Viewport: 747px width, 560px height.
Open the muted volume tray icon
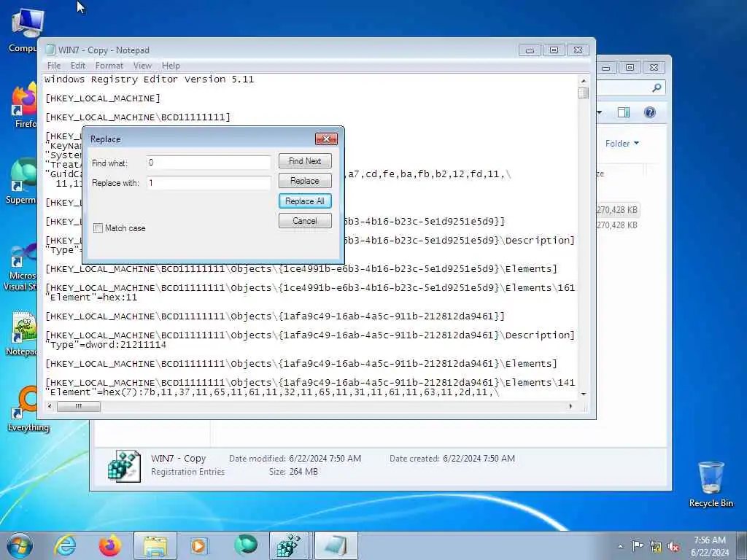673,547
